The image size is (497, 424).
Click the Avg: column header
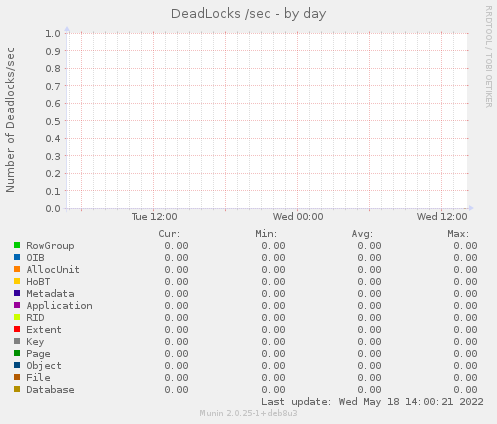[x=362, y=234]
